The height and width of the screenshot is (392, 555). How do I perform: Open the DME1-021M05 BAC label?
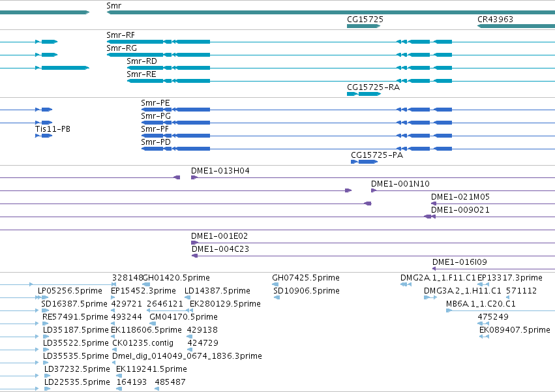point(460,197)
